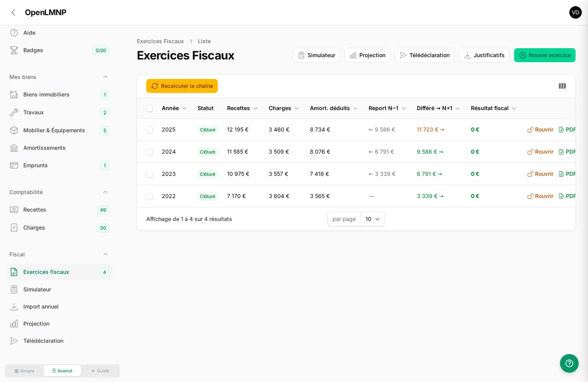
Task: Sort by the Année column header
Action: 174,108
